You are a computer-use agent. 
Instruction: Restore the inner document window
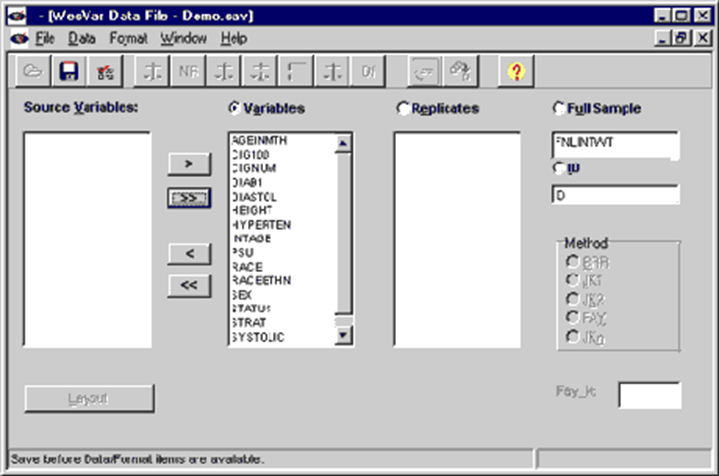click(x=681, y=38)
